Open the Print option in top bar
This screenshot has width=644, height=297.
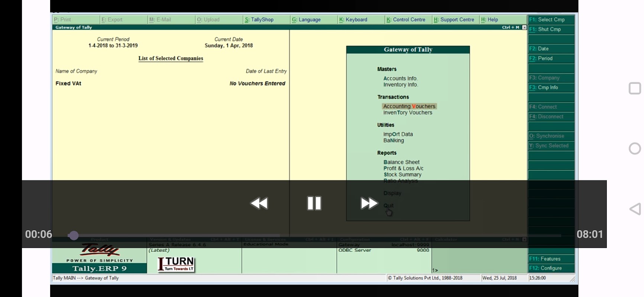76,20
